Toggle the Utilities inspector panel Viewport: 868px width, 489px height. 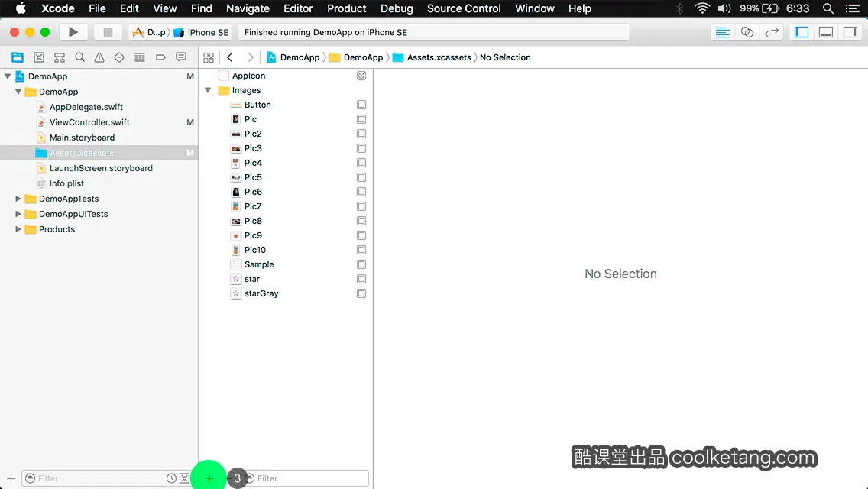click(850, 32)
